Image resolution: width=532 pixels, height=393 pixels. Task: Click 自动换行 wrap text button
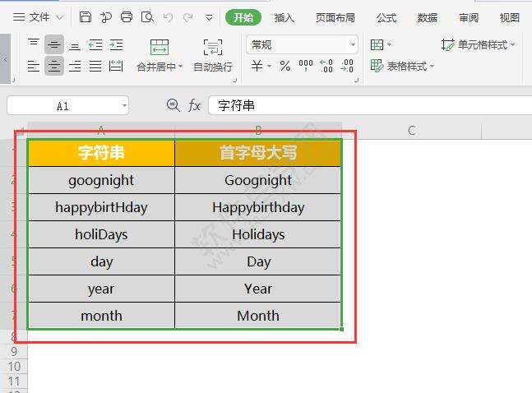[213, 56]
